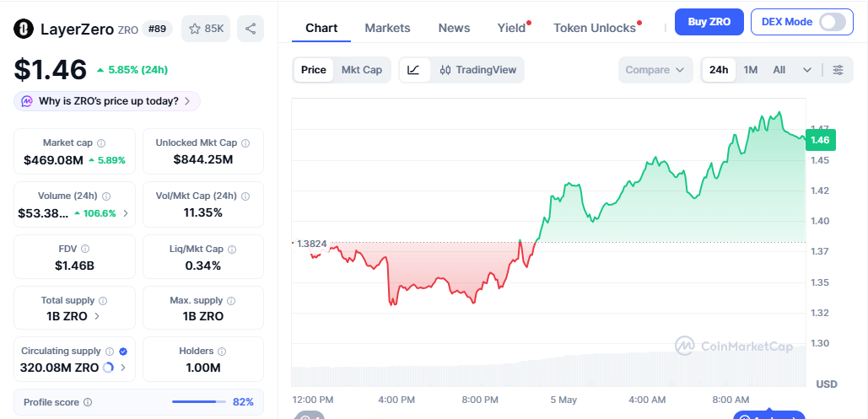Click the green 1.46 price label on chart
Image resolution: width=868 pixels, height=419 pixels.
821,140
